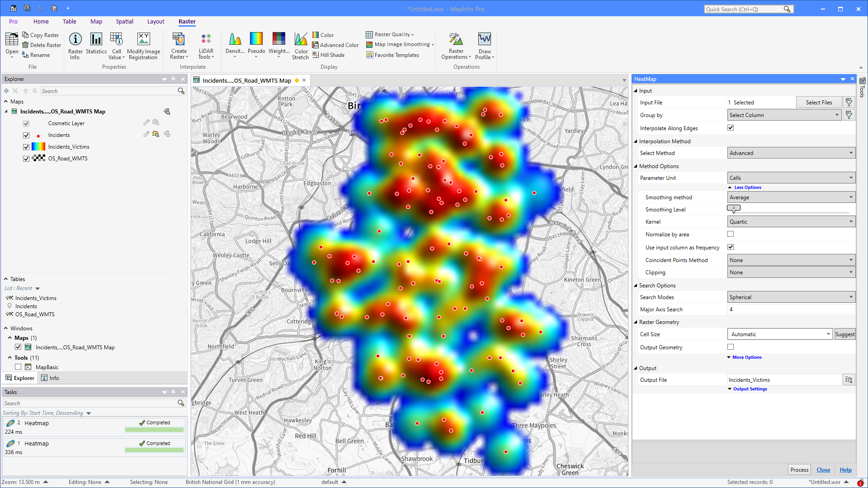The image size is (868, 488).
Task: Click the LiDAR Tools icon
Action: point(206,45)
